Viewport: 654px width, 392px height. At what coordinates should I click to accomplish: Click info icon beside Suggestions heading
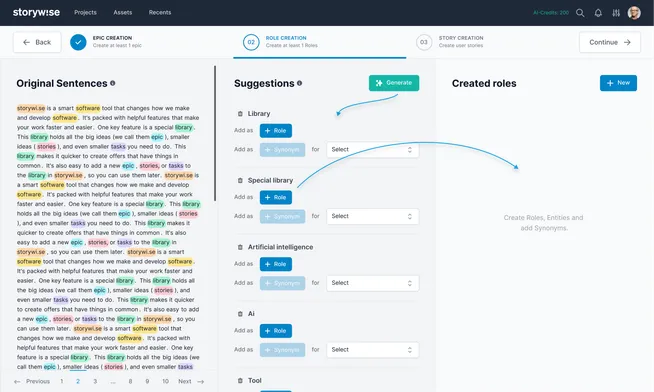pyautogui.click(x=299, y=83)
